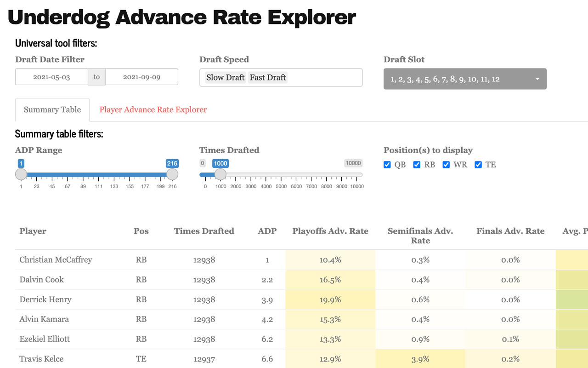Viewport: 588px width, 368px height.
Task: Click the TE position cell for Travis Kelce
Action: tap(141, 359)
